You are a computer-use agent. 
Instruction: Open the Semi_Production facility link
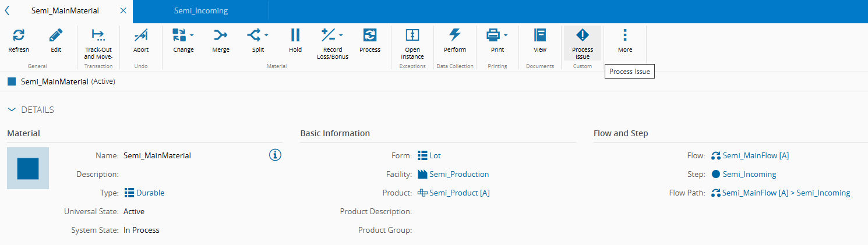pos(459,174)
